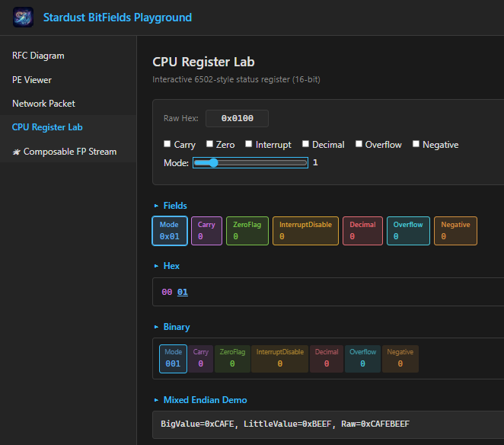The image size is (504, 445).
Task: Click the Raw Hex input field
Action: point(238,118)
